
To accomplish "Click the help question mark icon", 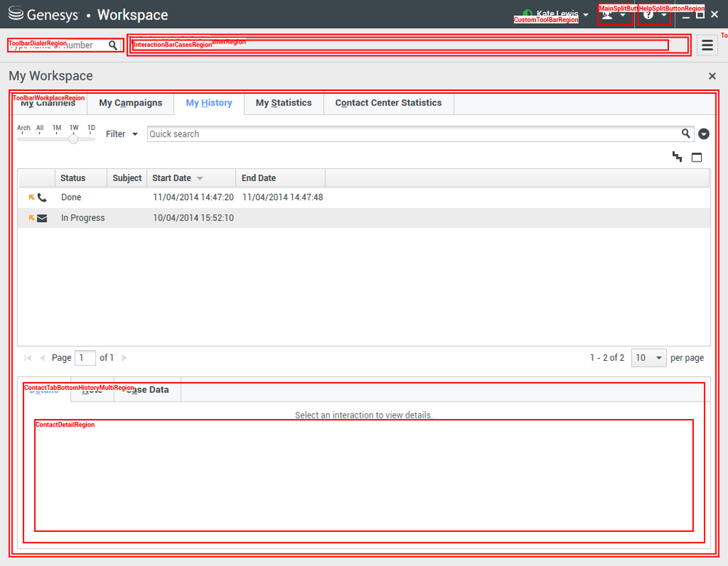I will tap(649, 15).
